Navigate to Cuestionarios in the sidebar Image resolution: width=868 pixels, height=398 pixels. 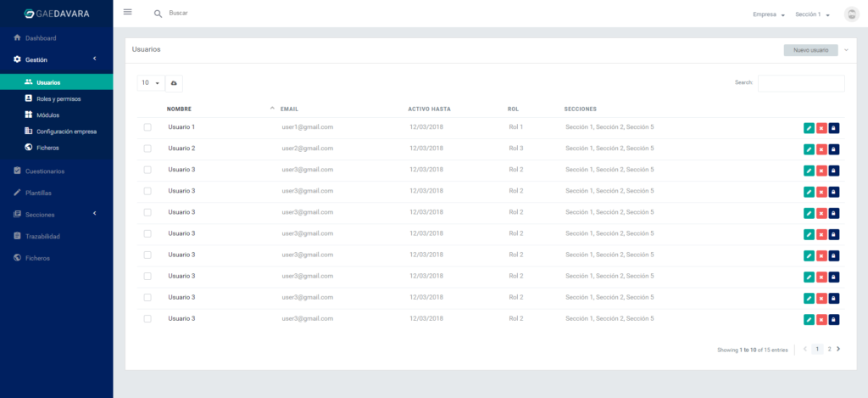tap(56, 171)
